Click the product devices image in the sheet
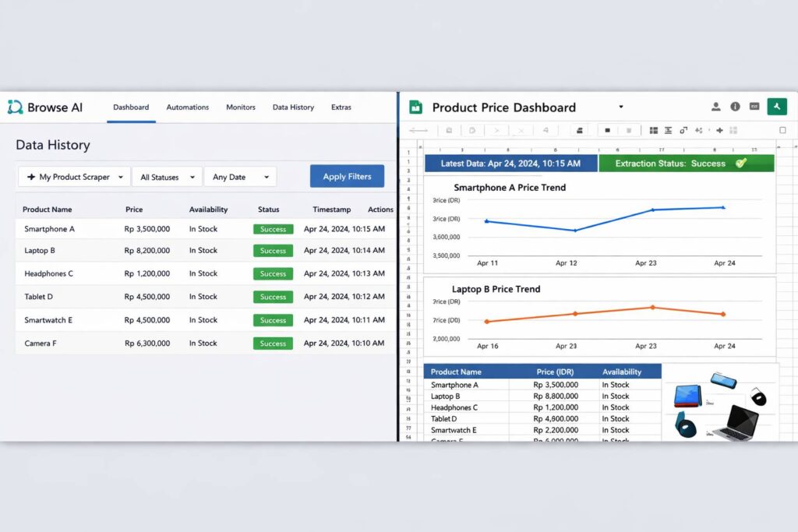Image resolution: width=798 pixels, height=532 pixels. click(x=719, y=404)
